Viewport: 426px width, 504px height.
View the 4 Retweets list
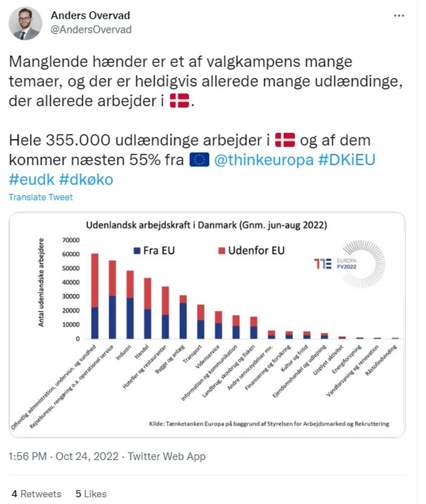[36, 494]
